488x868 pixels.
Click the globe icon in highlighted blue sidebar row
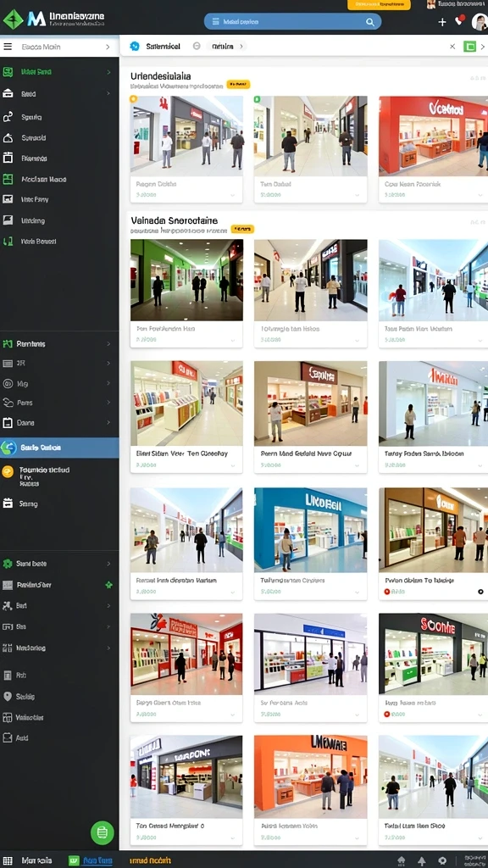8,448
